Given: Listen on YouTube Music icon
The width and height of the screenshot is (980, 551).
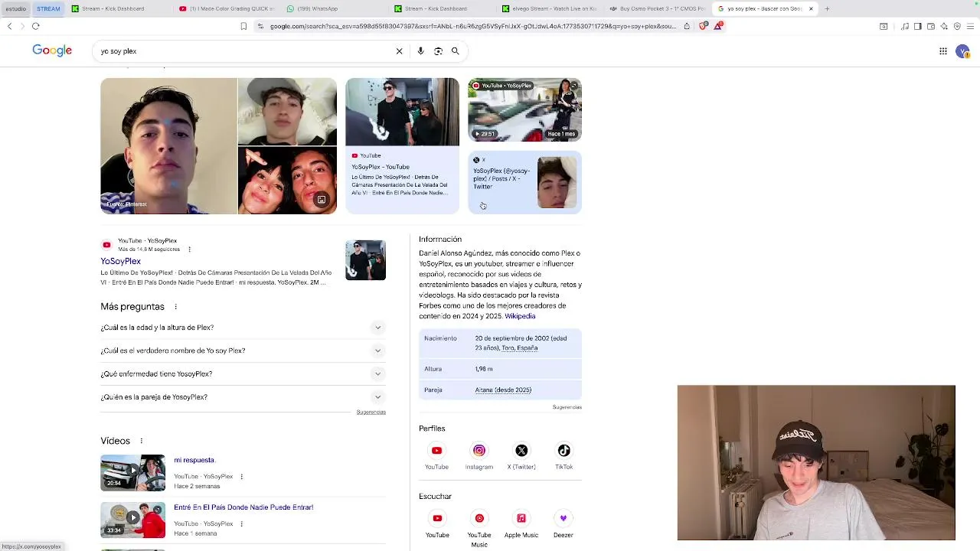Looking at the screenshot, I should [x=479, y=518].
